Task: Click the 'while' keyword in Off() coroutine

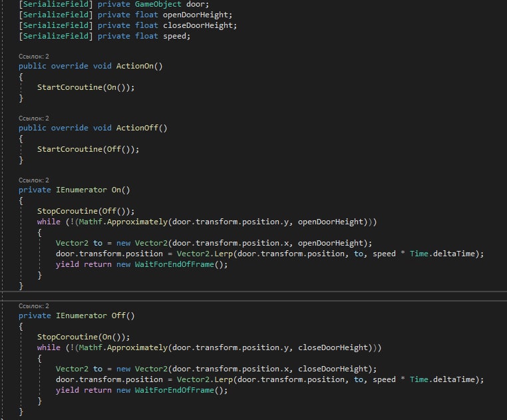Action: tap(49, 347)
